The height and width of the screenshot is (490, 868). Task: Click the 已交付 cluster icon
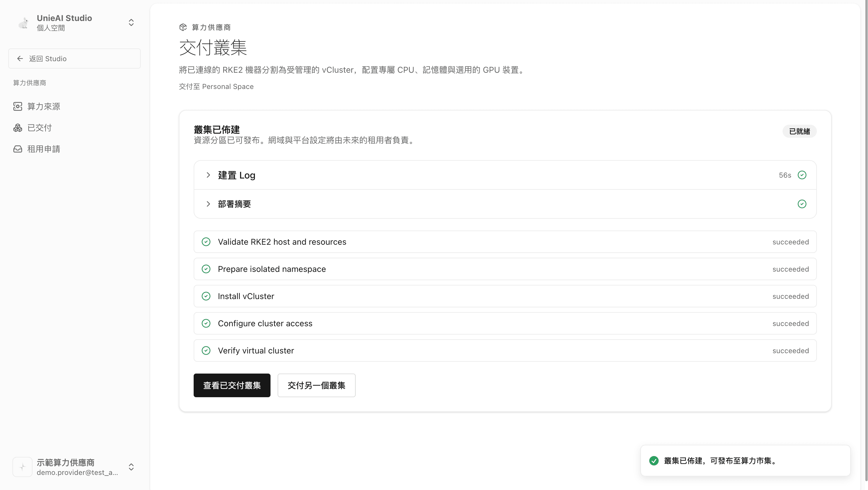coord(18,128)
